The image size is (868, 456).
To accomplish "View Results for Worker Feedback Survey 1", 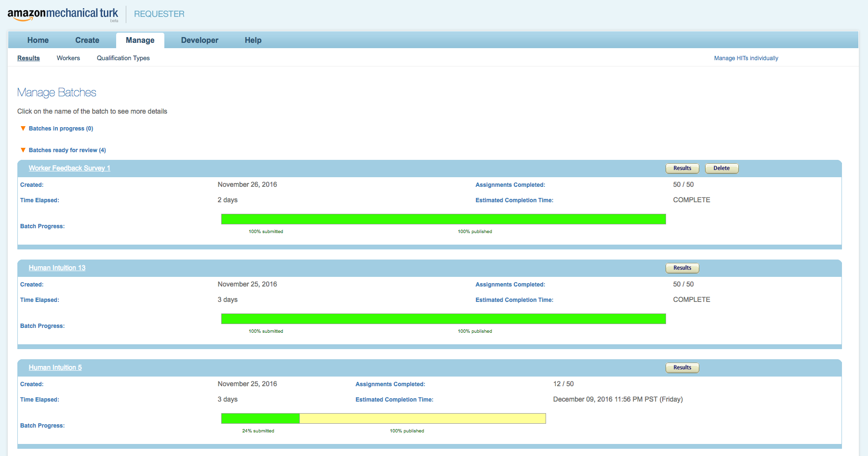I will [682, 168].
